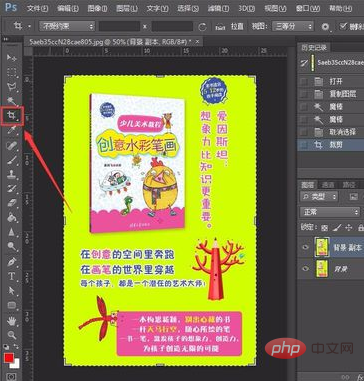Toggle history brush source for 裁剪 state

pyautogui.click(x=303, y=145)
